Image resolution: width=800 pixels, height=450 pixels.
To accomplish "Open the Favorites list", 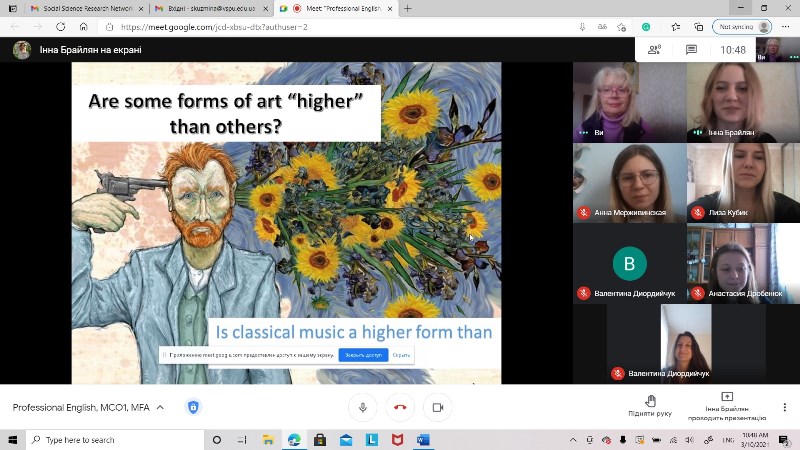I will (676, 27).
